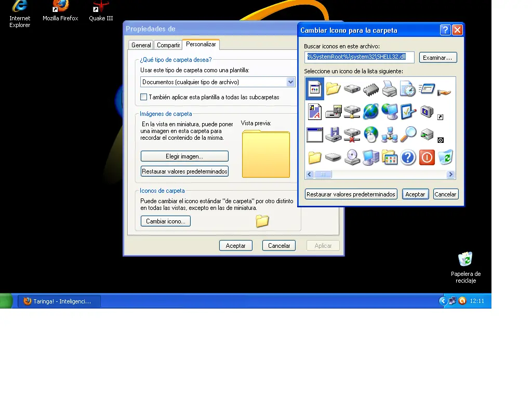Choose the floppy disk drive icon

point(333,135)
